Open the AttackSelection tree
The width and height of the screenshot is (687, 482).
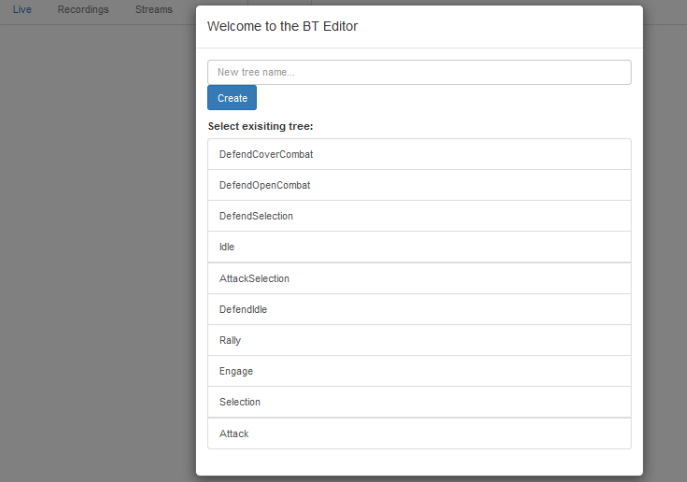[x=419, y=278]
